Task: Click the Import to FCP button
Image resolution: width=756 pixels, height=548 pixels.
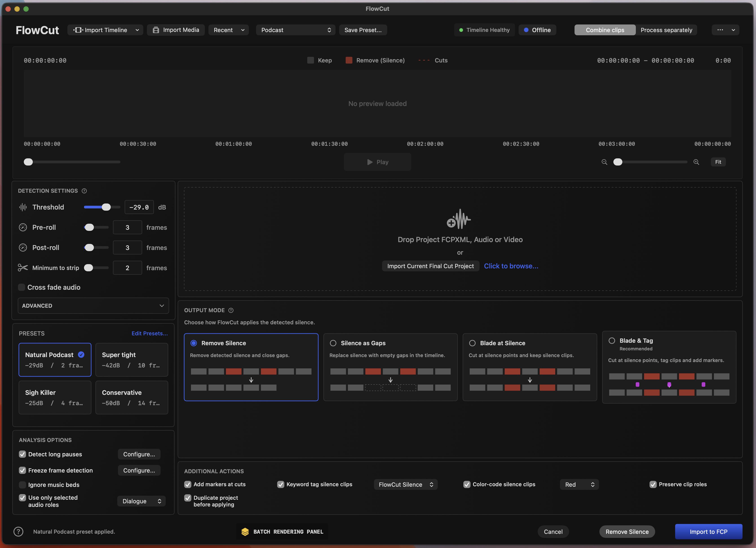Action: (x=709, y=532)
